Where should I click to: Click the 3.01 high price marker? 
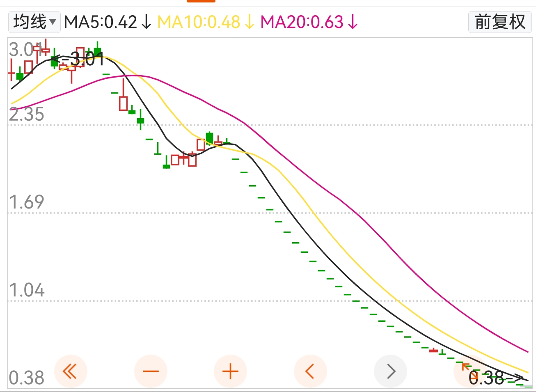(78, 59)
